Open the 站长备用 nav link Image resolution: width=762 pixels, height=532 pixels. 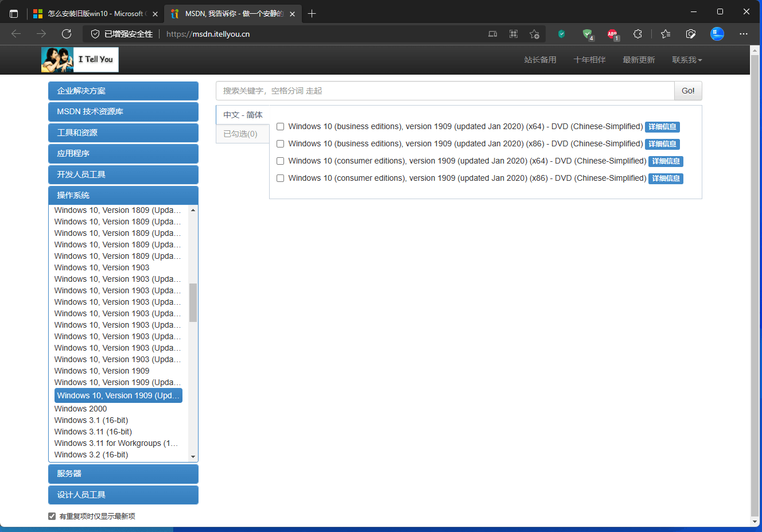click(540, 60)
